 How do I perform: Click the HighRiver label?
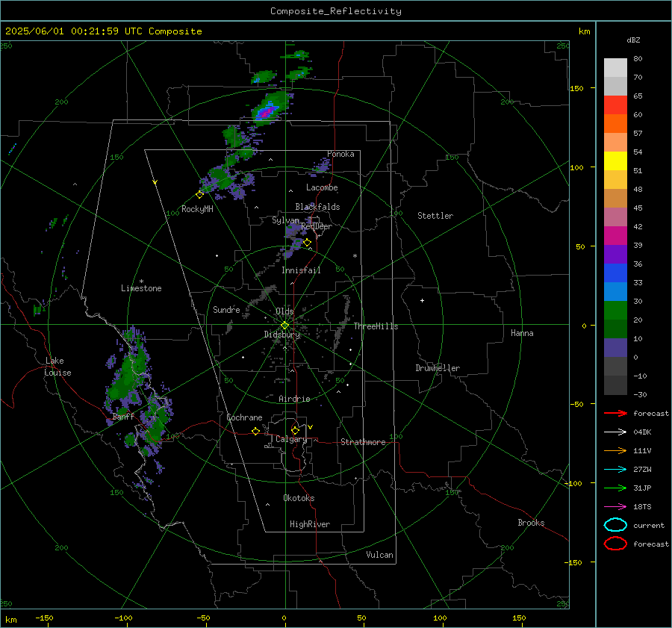point(310,524)
